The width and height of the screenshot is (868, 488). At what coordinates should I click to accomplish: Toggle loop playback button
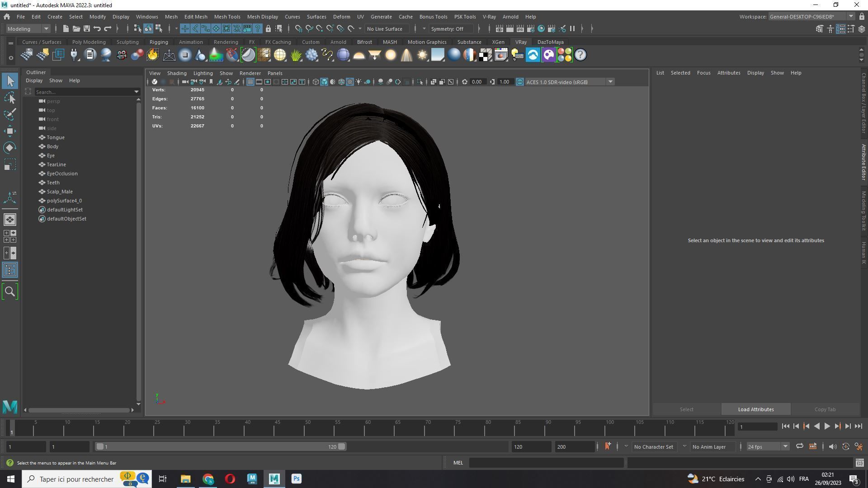[x=799, y=446]
